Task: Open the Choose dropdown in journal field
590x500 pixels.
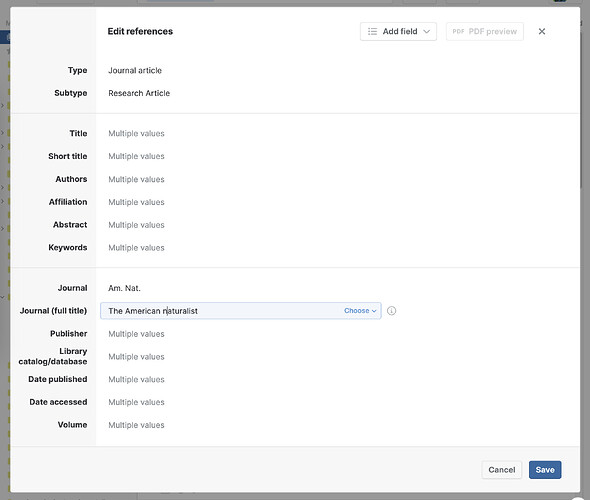Action: [x=360, y=311]
